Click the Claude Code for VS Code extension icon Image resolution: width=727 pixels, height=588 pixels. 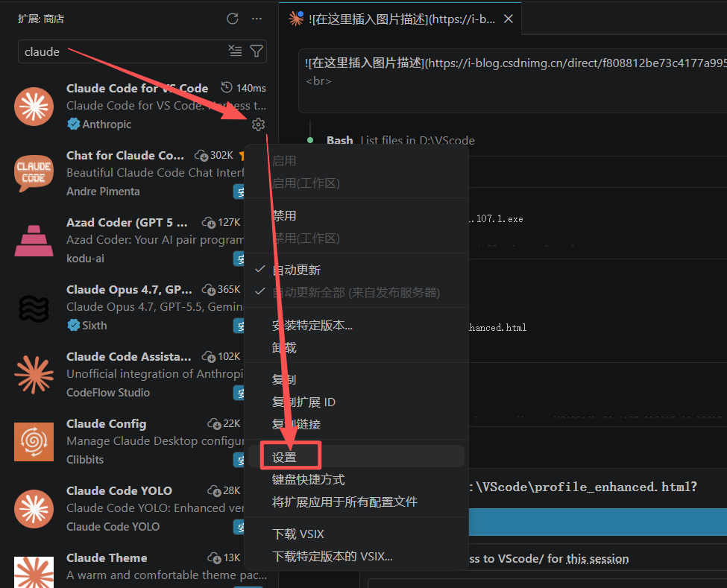tap(34, 106)
